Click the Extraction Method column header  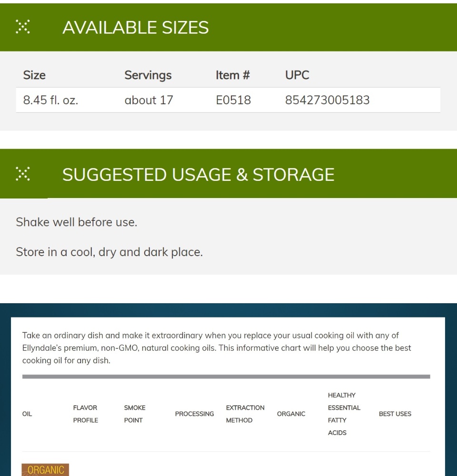click(x=245, y=414)
